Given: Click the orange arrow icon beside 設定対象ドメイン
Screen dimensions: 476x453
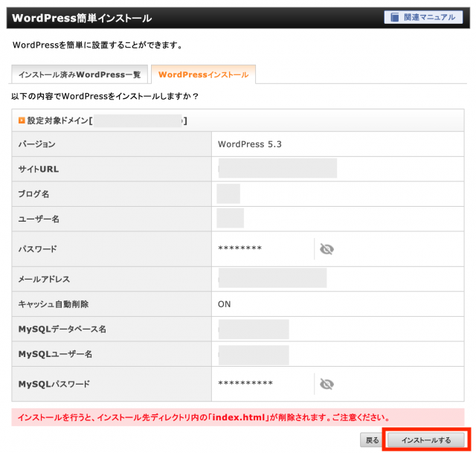Looking at the screenshot, I should [22, 121].
